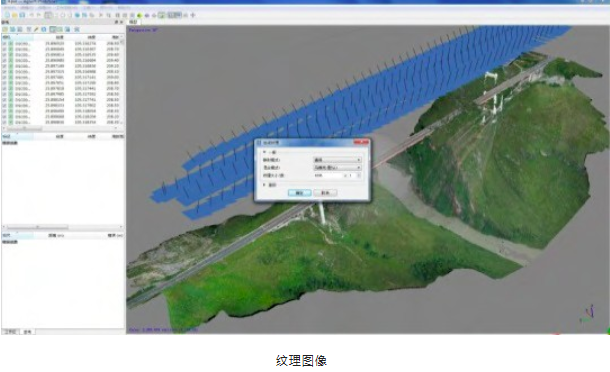Click the Cancel button beside the OK button
Image resolution: width=610 pixels, height=372 pixels.
pos(325,193)
